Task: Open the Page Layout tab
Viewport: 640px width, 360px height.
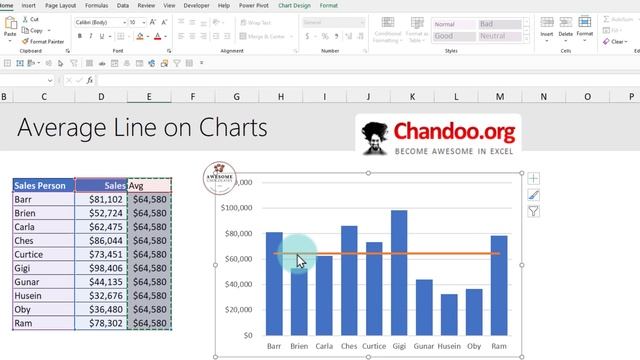Action: coord(60,6)
